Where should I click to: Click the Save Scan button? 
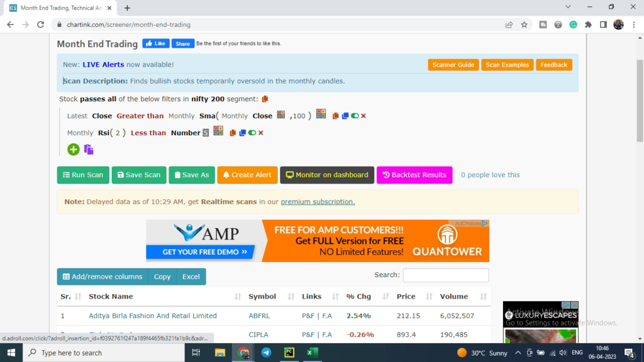coord(139,175)
